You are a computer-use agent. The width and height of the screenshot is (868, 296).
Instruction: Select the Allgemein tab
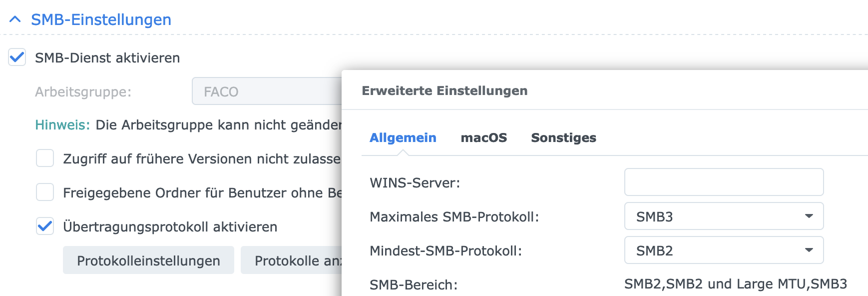(x=403, y=138)
